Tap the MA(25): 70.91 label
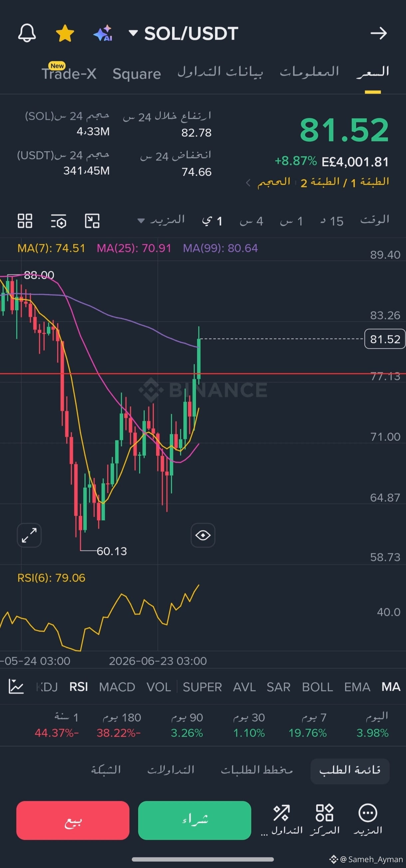The width and height of the screenshot is (406, 868). tap(134, 248)
